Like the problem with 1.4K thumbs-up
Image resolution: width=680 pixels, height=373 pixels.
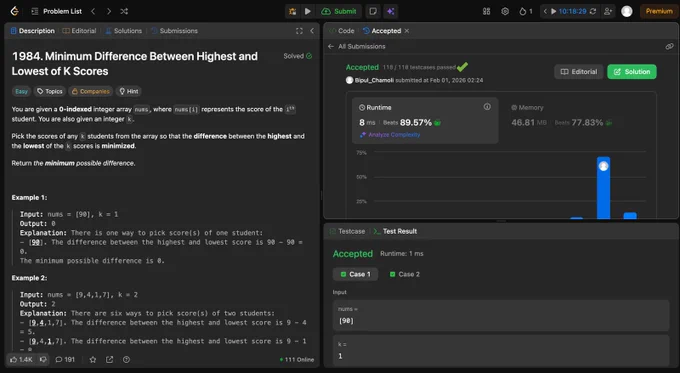[21, 360]
